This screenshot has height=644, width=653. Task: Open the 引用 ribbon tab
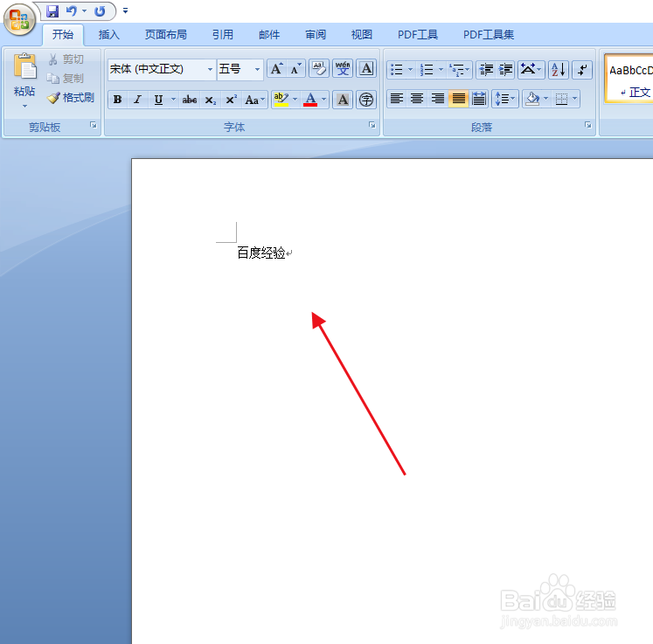223,35
